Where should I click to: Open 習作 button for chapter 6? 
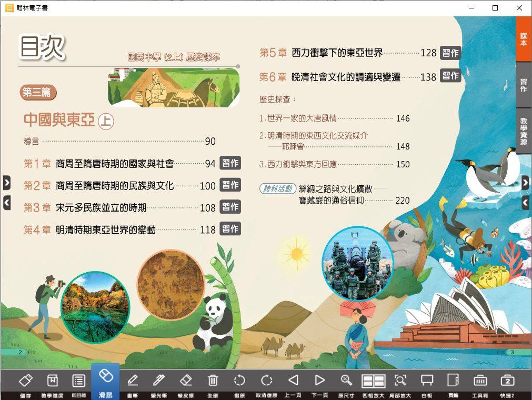tap(450, 75)
